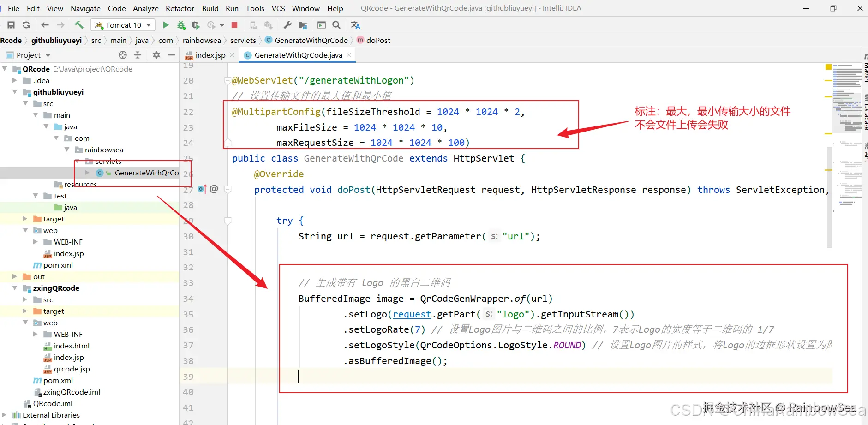Start debugging with the green bug icon
Screen dimensions: 868x425
tap(181, 25)
